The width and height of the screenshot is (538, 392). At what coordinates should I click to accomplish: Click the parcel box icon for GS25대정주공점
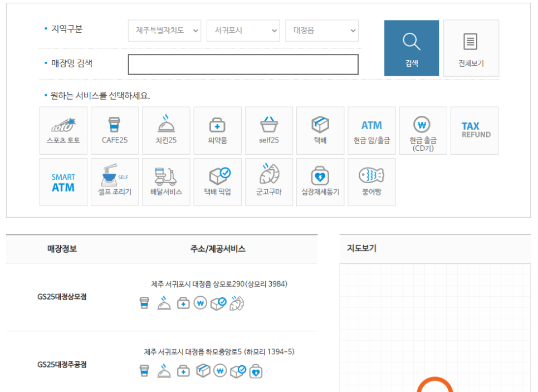click(x=203, y=371)
